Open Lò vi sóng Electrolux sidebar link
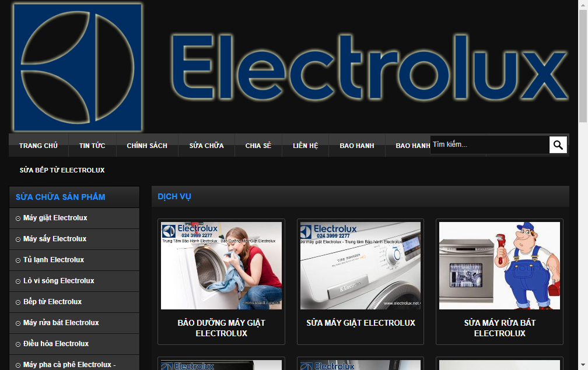 [58, 281]
